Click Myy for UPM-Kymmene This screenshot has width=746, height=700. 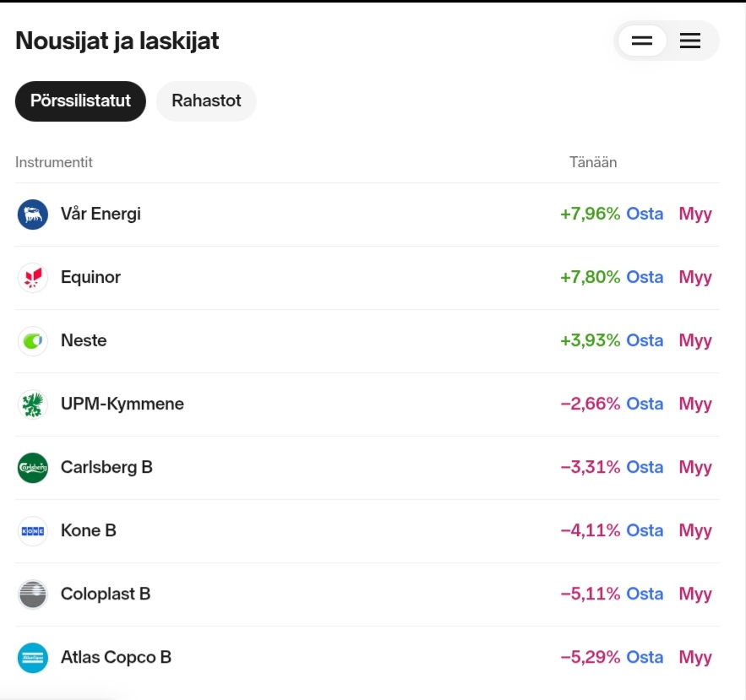tap(695, 404)
